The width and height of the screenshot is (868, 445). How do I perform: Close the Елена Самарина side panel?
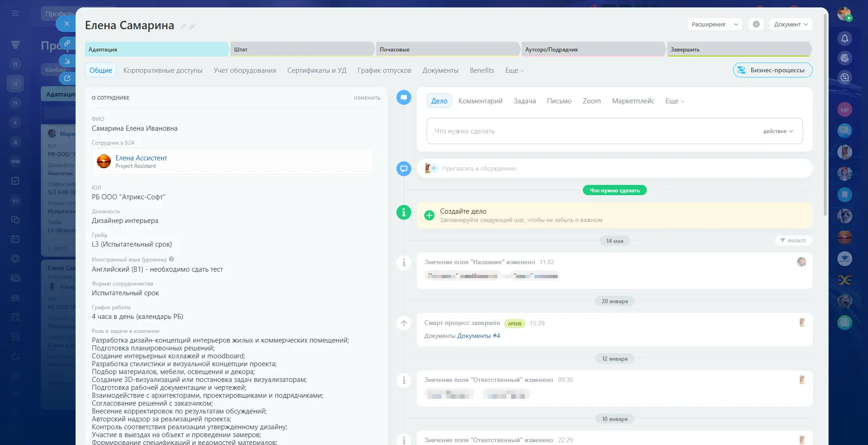[67, 24]
